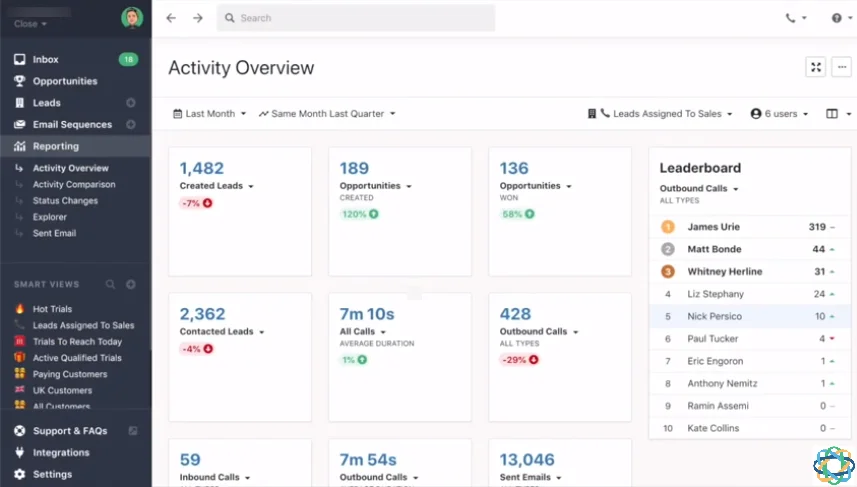The height and width of the screenshot is (487, 857).
Task: Open Activity Comparison report
Action: pos(74,185)
